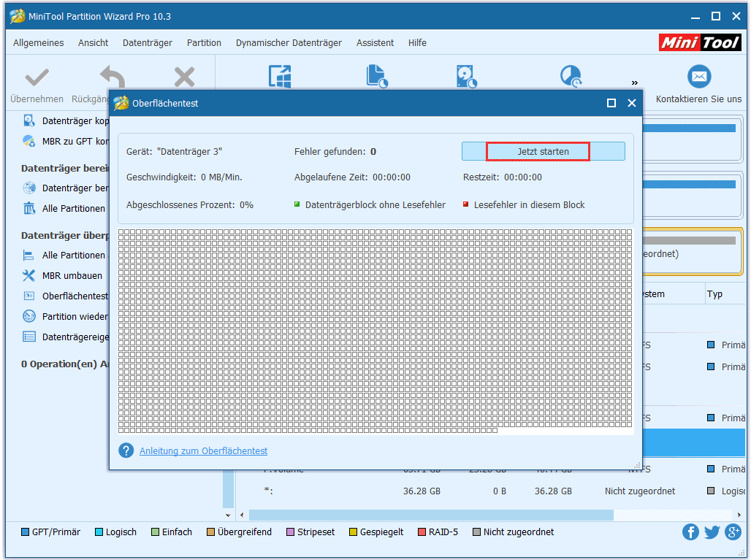
Task: Open the Google Plus icon
Action: pyautogui.click(x=733, y=532)
